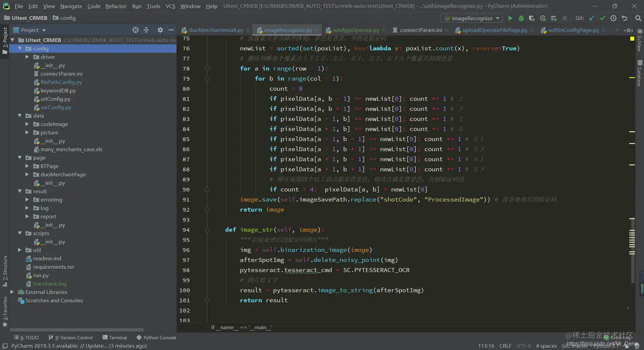Click locate-file crosshair in Project panel
Image resolution: width=644 pixels, height=350 pixels.
135,30
